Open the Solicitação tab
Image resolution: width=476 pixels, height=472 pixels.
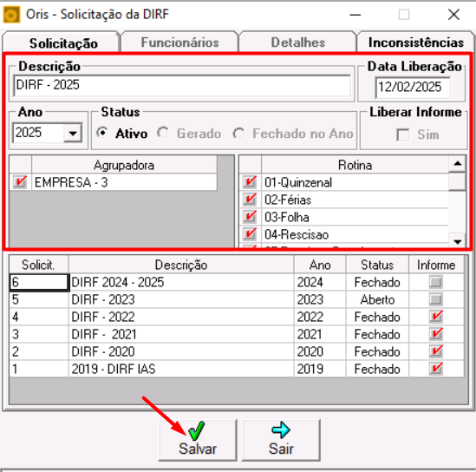63,43
